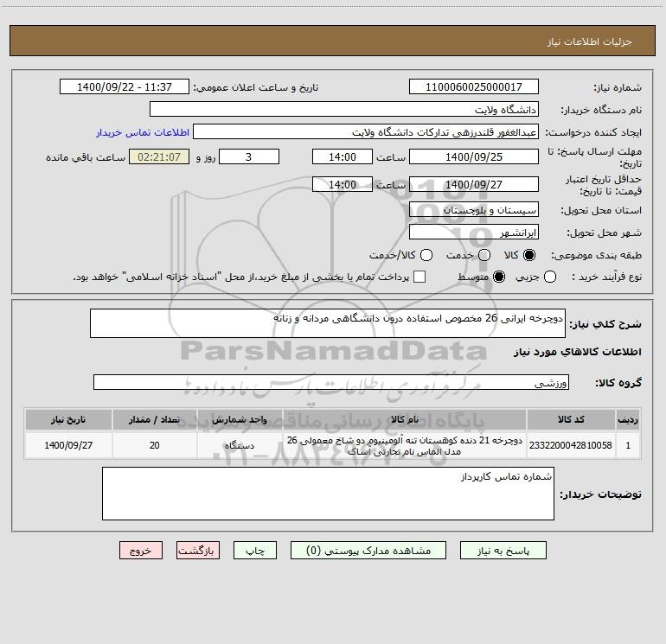Click the remaining time field 02:21:07
This screenshot has width=666, height=644.
click(159, 156)
